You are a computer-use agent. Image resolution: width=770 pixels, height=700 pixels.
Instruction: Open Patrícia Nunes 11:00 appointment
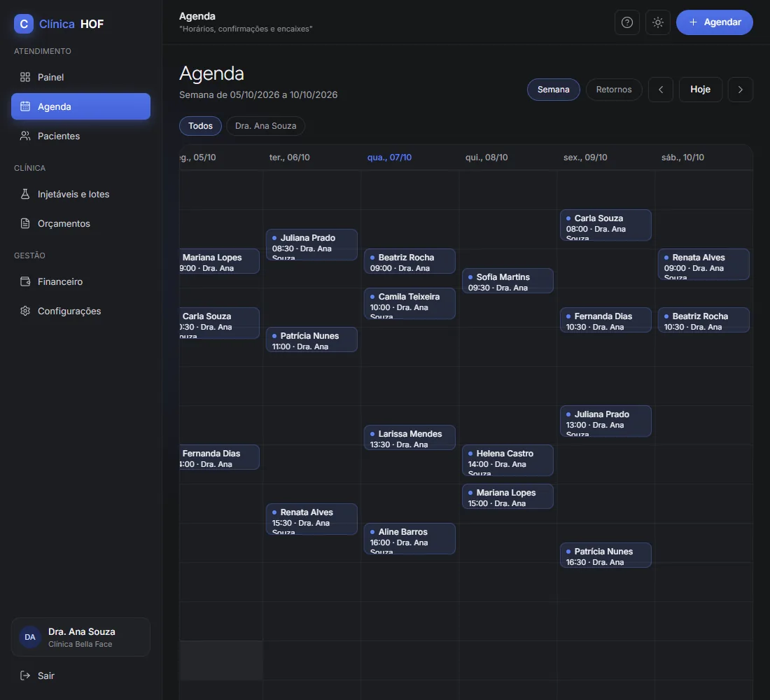[x=311, y=340]
